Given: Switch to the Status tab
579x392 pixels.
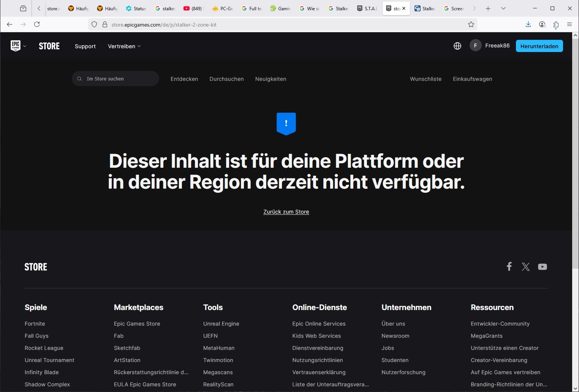Looking at the screenshot, I should [x=136, y=8].
